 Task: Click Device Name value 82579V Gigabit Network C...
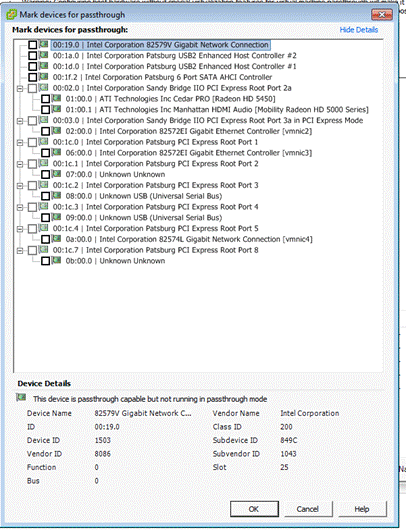pyautogui.click(x=143, y=413)
